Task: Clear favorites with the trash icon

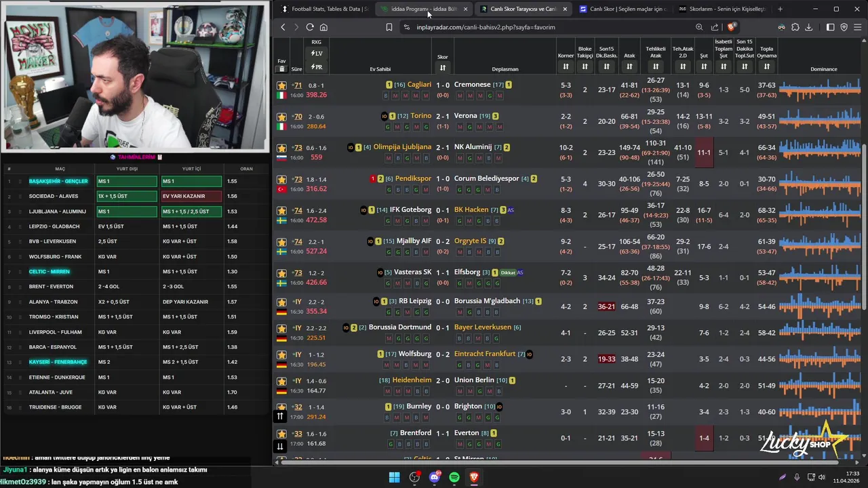Action: click(281, 69)
